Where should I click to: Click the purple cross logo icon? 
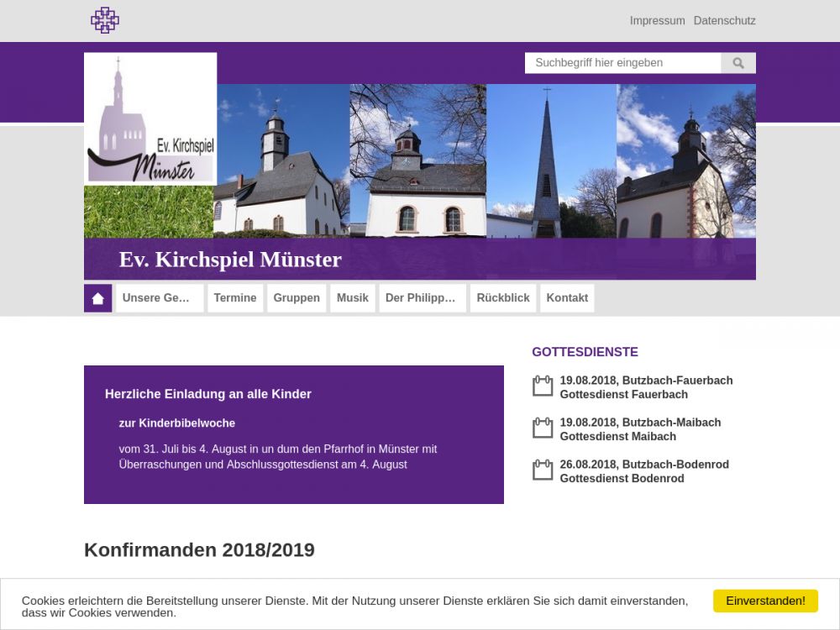coord(105,20)
